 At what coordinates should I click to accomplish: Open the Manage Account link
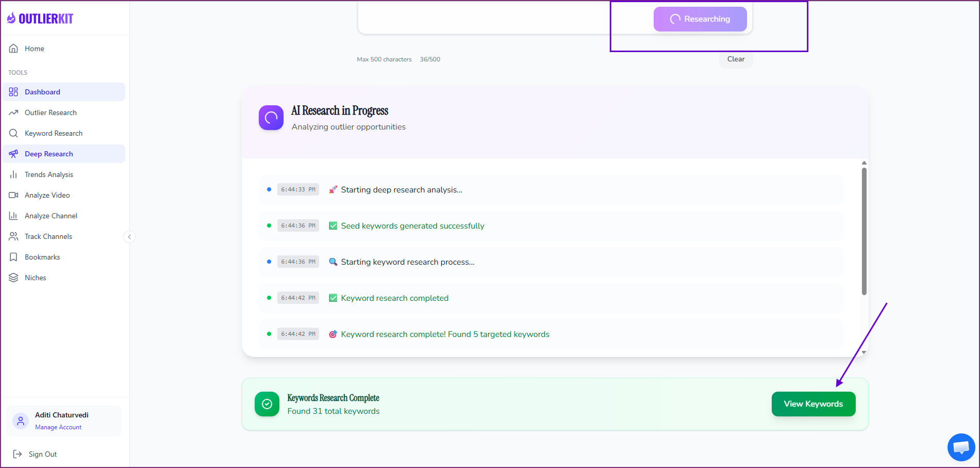click(x=58, y=427)
